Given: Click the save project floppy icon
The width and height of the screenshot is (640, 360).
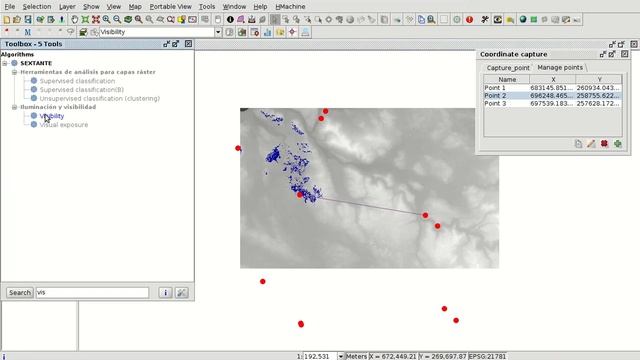Looking at the screenshot, I should click(28, 19).
